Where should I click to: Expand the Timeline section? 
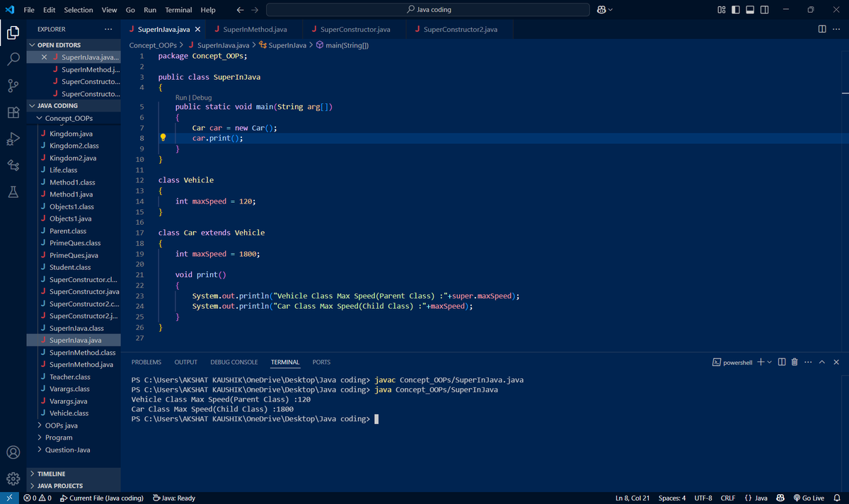pos(74,474)
